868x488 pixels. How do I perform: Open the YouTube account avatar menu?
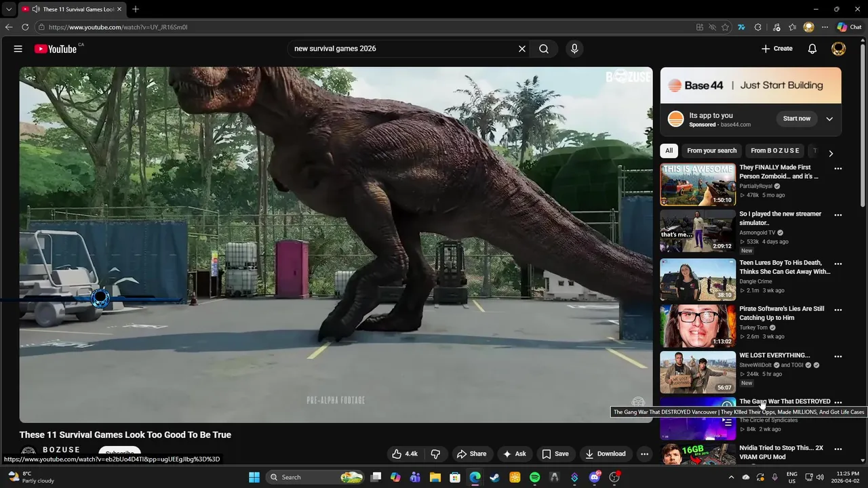(839, 49)
